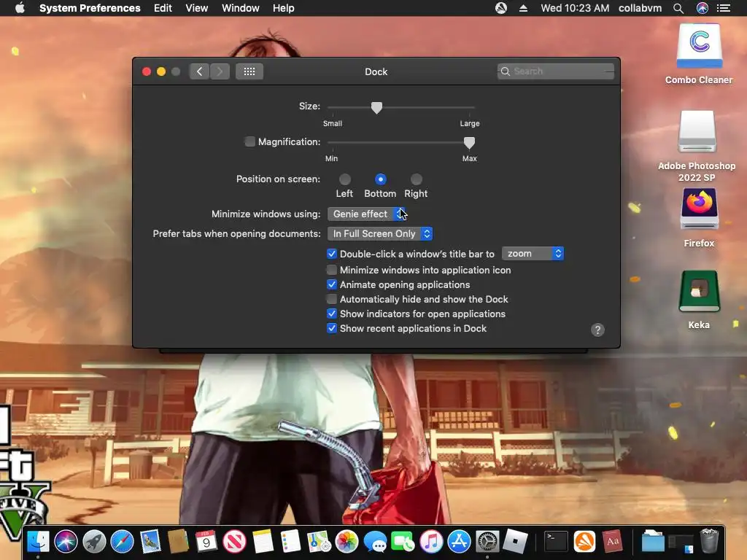
Task: Open collabvm user menu
Action: [x=640, y=8]
